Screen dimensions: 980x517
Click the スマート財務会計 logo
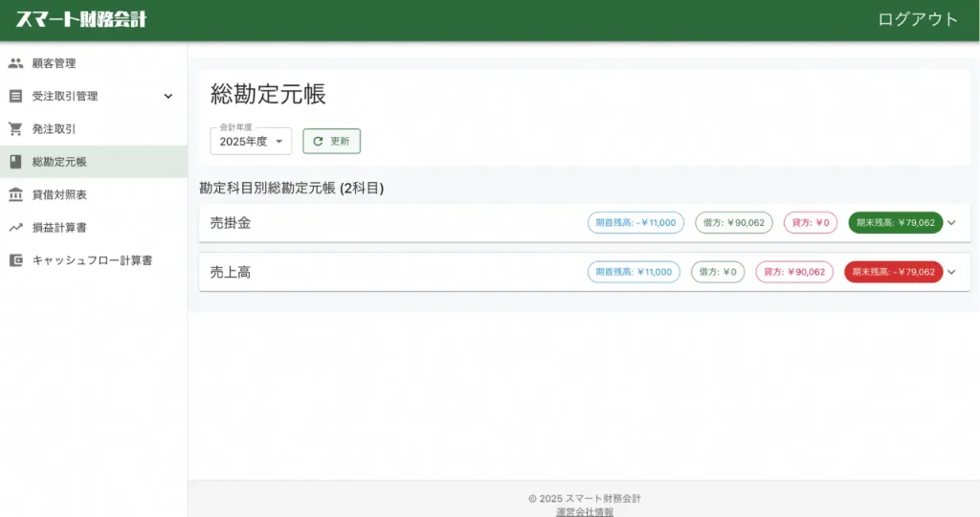pyautogui.click(x=81, y=19)
